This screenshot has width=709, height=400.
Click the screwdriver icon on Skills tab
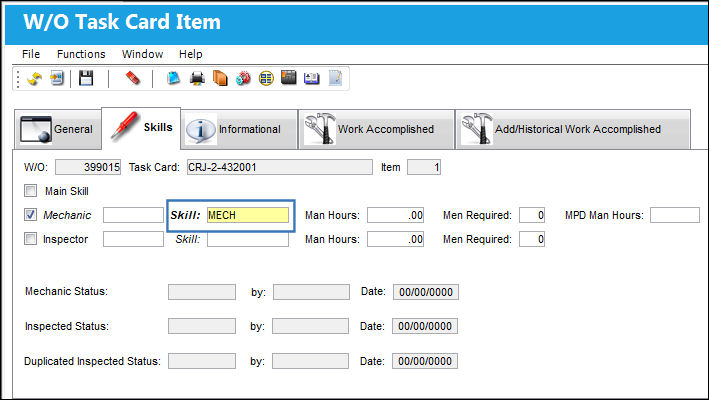(124, 126)
